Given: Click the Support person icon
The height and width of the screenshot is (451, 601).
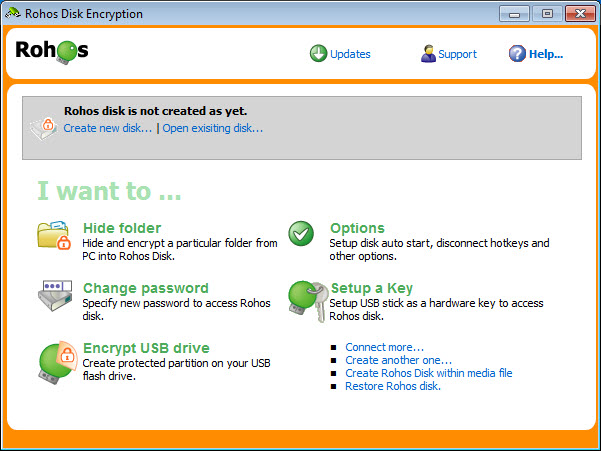Looking at the screenshot, I should pos(429,54).
